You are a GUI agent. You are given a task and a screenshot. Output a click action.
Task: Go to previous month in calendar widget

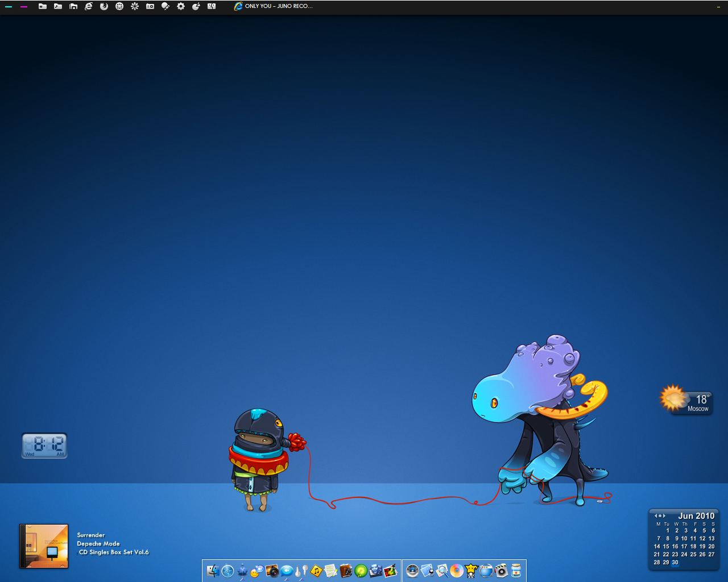coord(656,516)
